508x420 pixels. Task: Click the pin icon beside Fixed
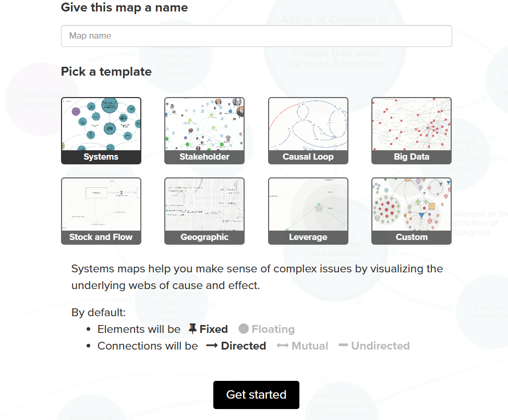coord(192,329)
